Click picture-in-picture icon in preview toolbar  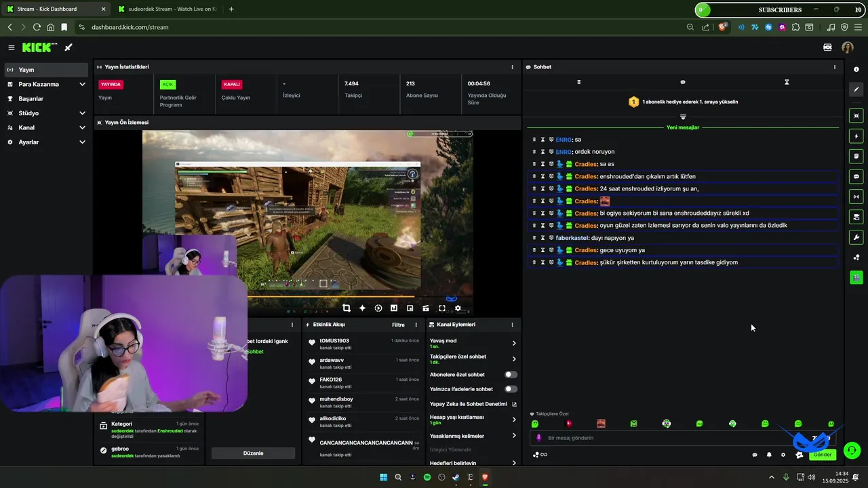[410, 308]
